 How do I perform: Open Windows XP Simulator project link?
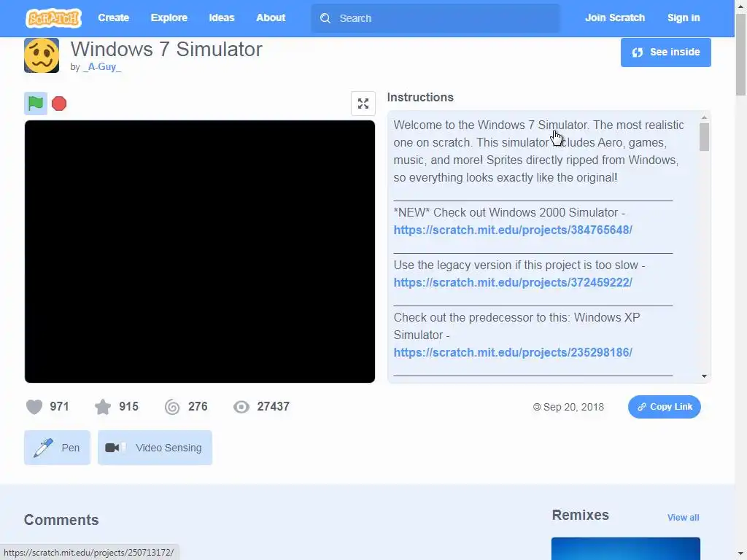coord(513,352)
